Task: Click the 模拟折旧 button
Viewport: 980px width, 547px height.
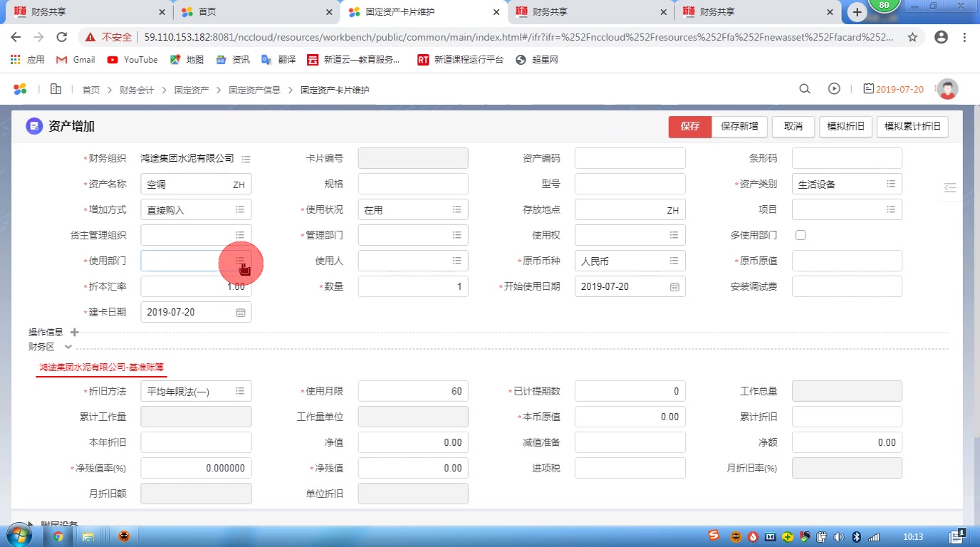Action: (x=845, y=126)
